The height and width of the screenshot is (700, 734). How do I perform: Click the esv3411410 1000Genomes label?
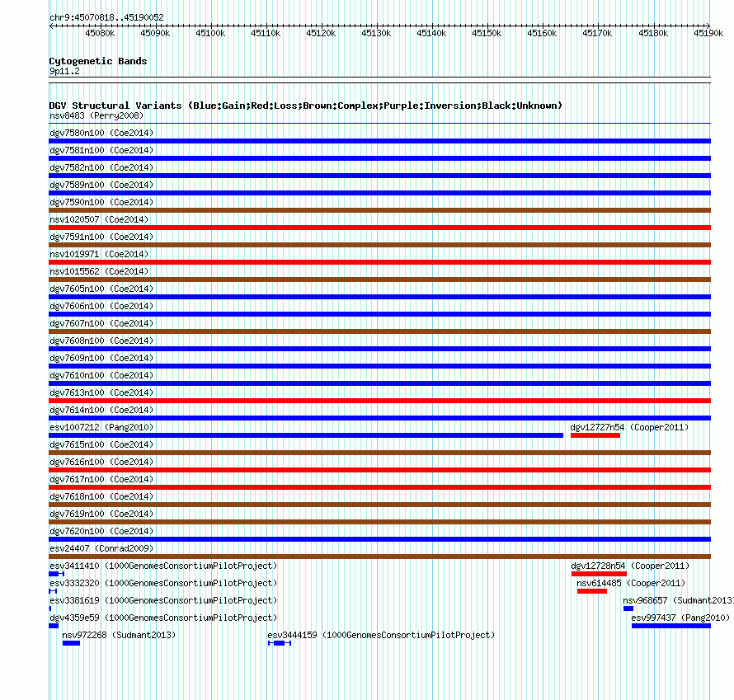(163, 566)
